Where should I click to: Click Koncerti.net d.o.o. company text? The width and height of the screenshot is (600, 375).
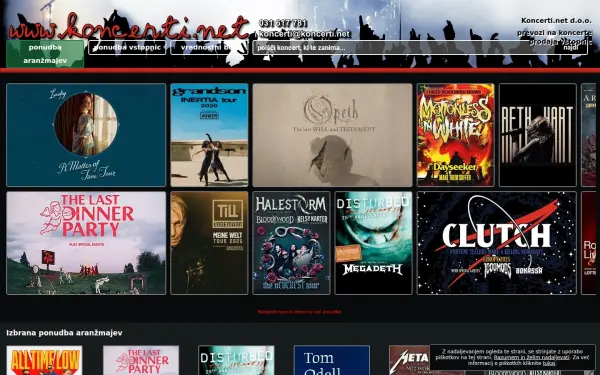click(x=556, y=21)
